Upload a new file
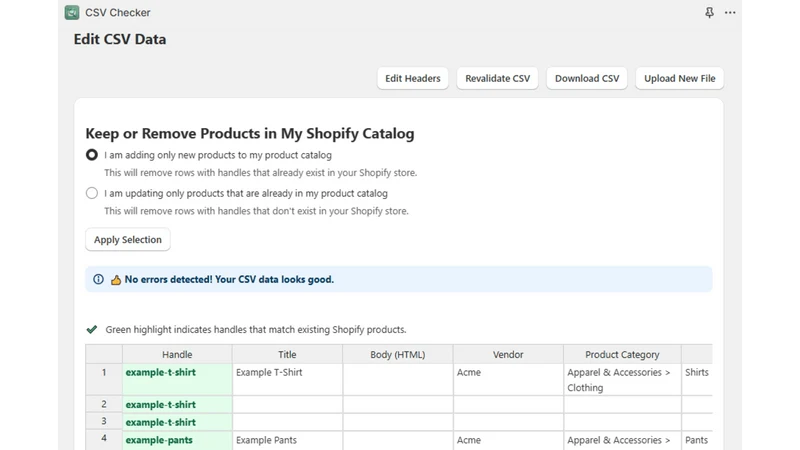The width and height of the screenshot is (800, 450). tap(680, 78)
